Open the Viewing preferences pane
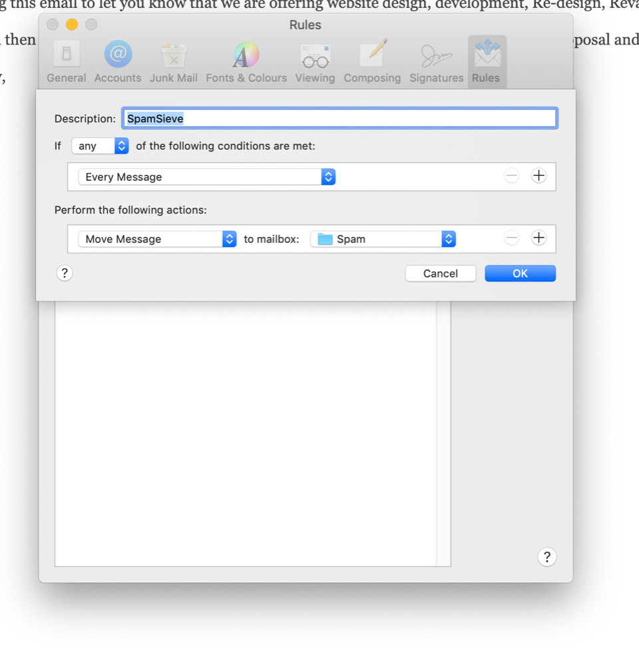Image resolution: width=639 pixels, height=672 pixels. [316, 61]
